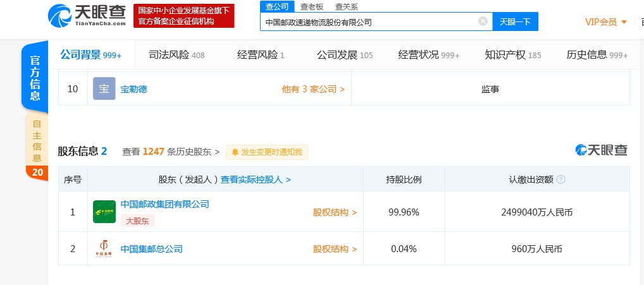
Task: Open 股权结构 for 中国邮政集团有限公司
Action: (335, 212)
